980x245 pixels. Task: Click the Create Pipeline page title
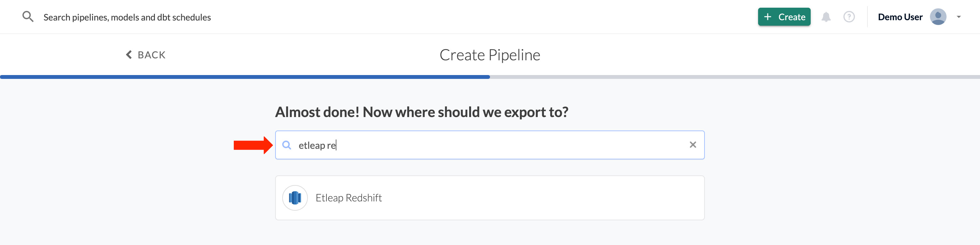[x=490, y=55]
